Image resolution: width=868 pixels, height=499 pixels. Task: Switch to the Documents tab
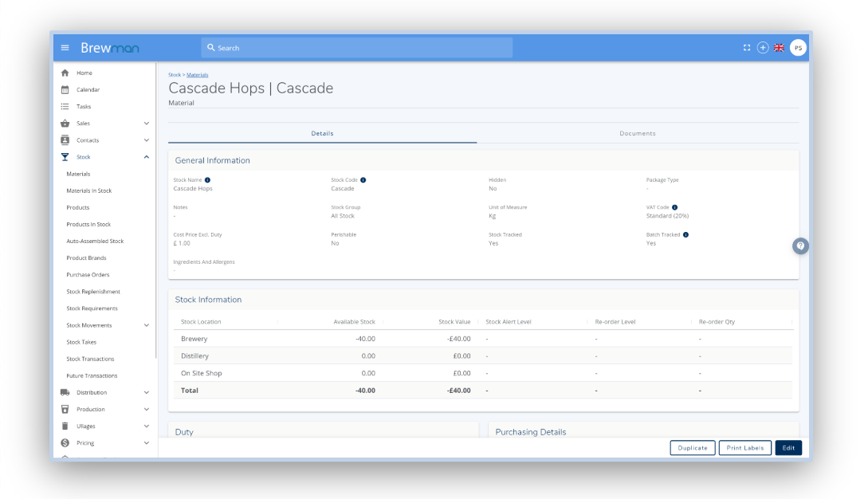coord(638,133)
